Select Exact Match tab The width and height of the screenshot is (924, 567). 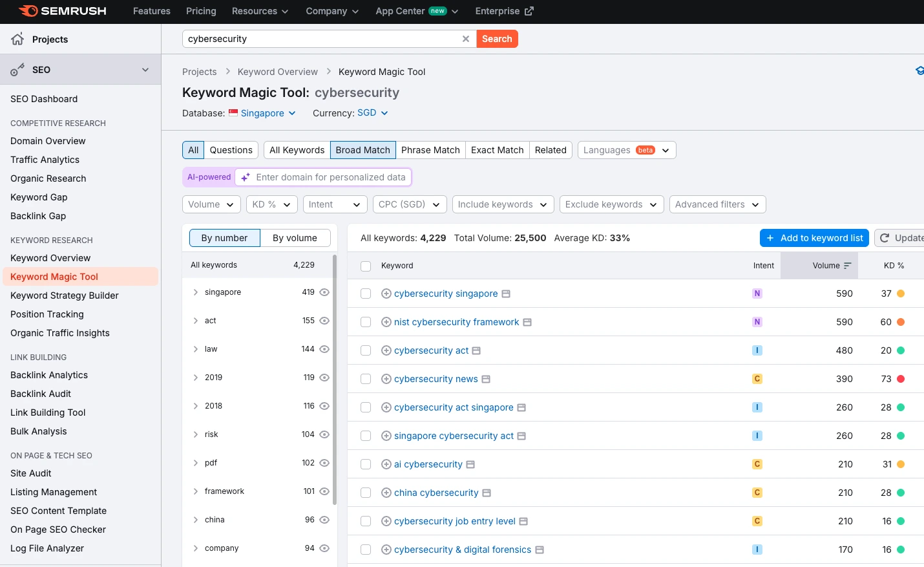click(x=498, y=150)
